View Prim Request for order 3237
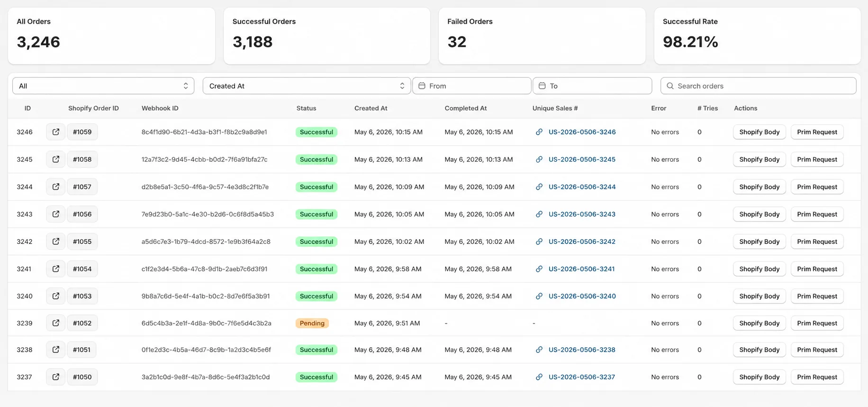This screenshot has width=868, height=407. [817, 377]
